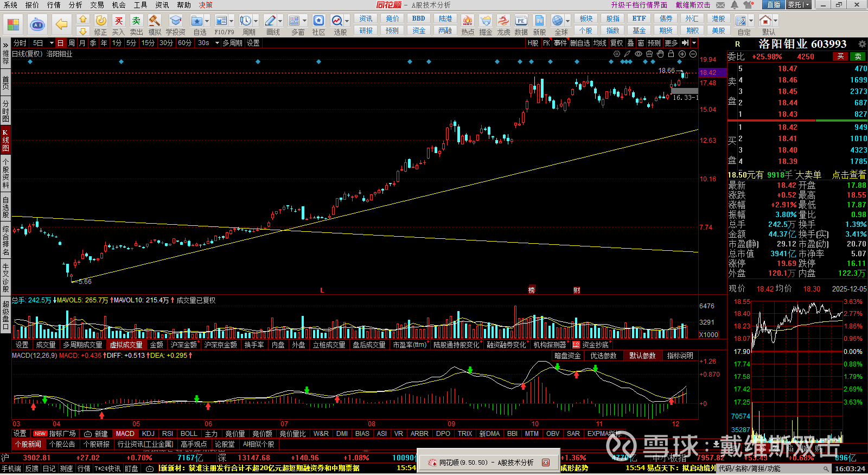Click the 优选参数 button in MACD panel
Viewport: 868px width, 475px height.
pyautogui.click(x=603, y=356)
